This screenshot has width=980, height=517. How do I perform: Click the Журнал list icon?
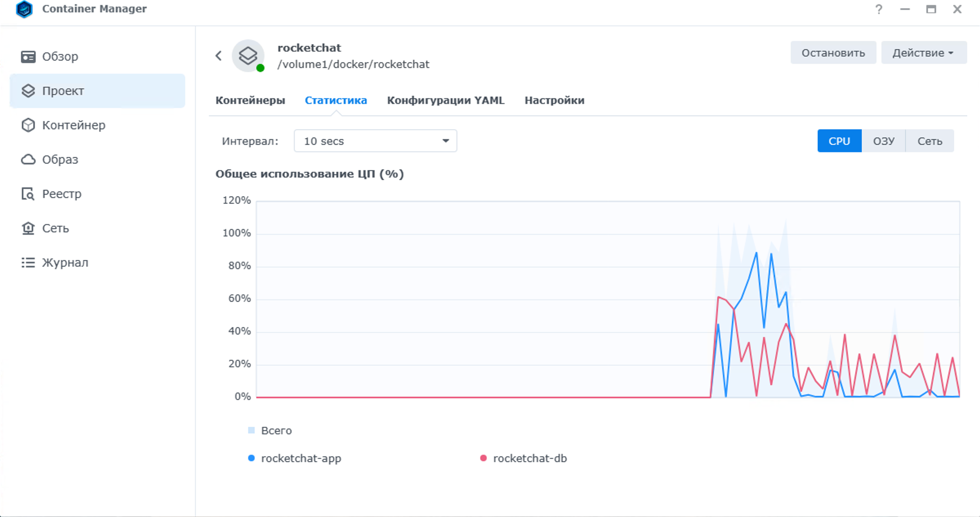(x=28, y=263)
